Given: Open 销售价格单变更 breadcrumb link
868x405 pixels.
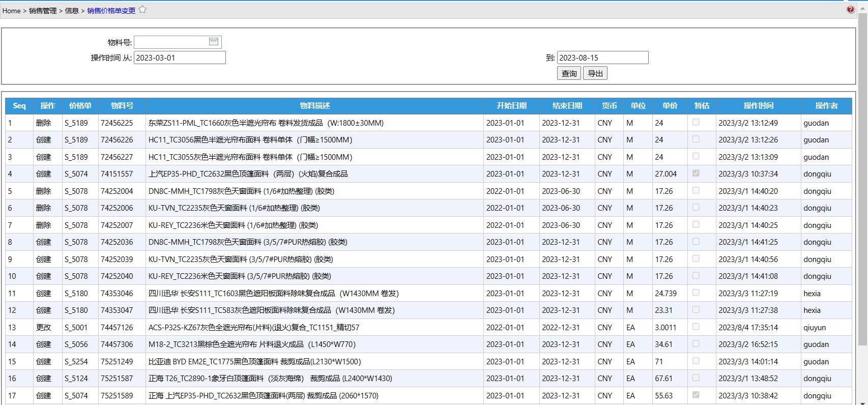Looking at the screenshot, I should click(x=111, y=11).
